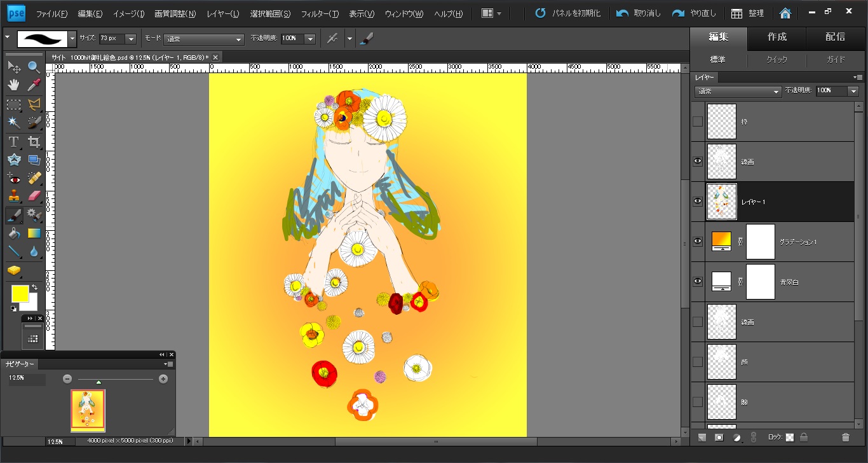Image resolution: width=868 pixels, height=463 pixels.
Task: Open the brush mode モード dropdown
Action: click(203, 39)
